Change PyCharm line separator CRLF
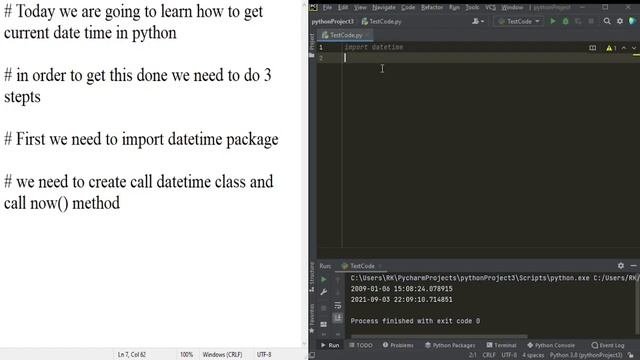The height and width of the screenshot is (360, 640). point(489,356)
